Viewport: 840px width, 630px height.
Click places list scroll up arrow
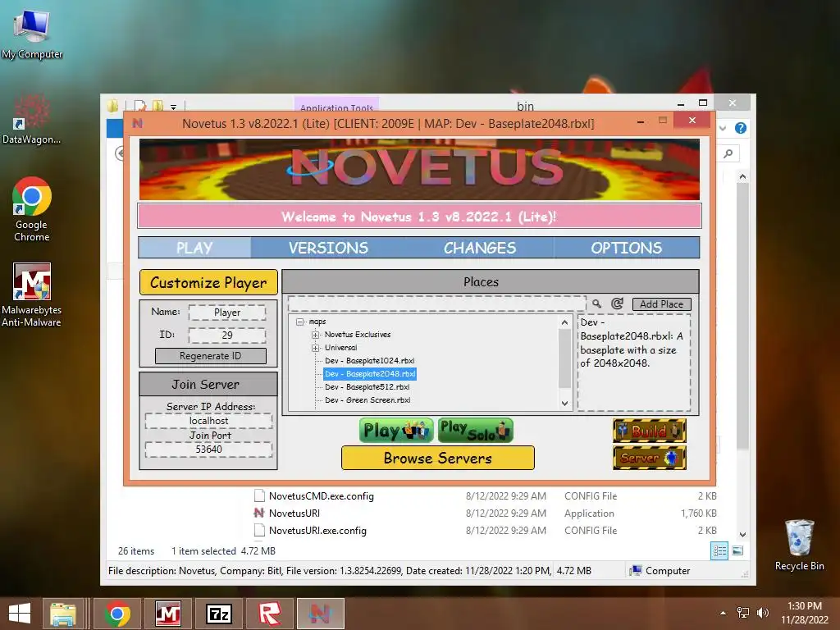[564, 322]
